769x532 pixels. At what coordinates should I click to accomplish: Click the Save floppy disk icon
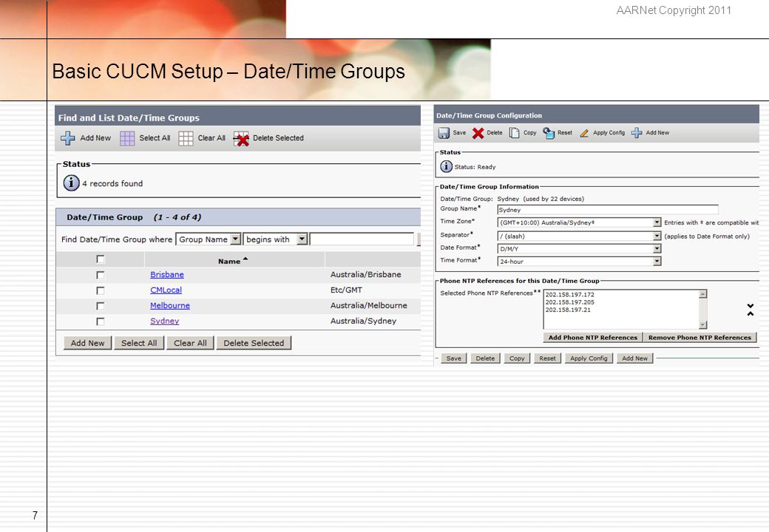click(x=444, y=133)
